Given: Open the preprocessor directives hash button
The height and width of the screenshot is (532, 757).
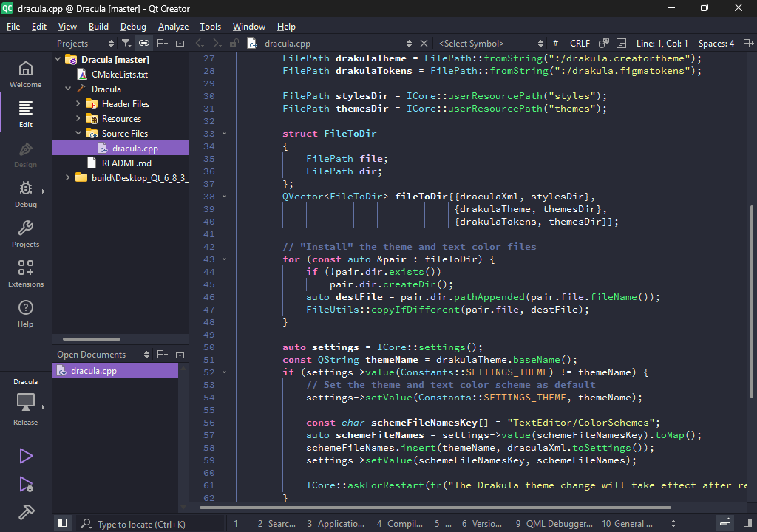Looking at the screenshot, I should tap(555, 44).
